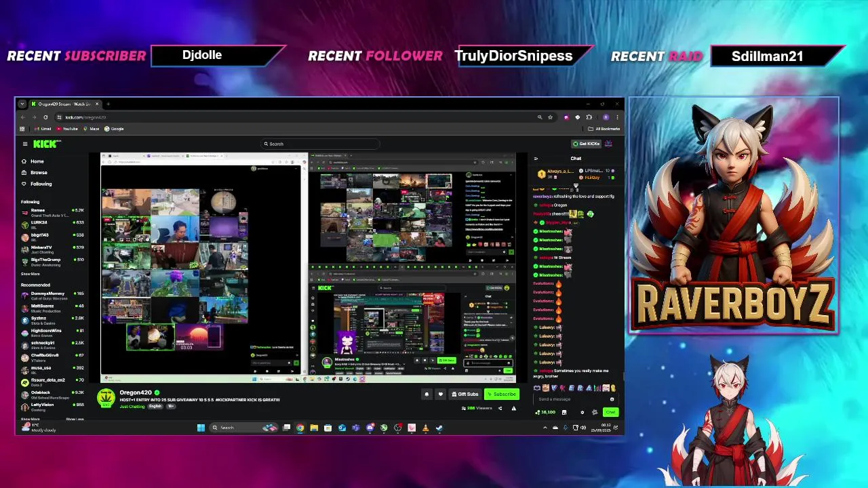Screen dimensions: 868x488
Task: Open Chrome extensions puzzle icon
Action: (589, 117)
